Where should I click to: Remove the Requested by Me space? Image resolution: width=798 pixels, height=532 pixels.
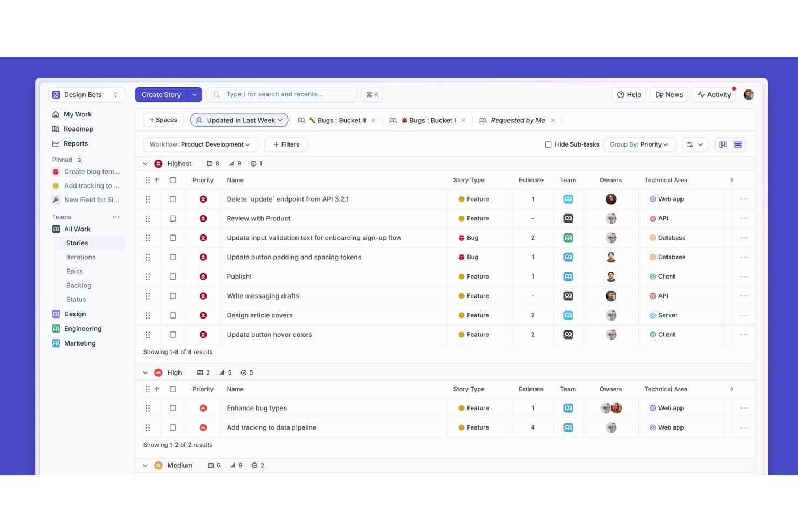[553, 120]
